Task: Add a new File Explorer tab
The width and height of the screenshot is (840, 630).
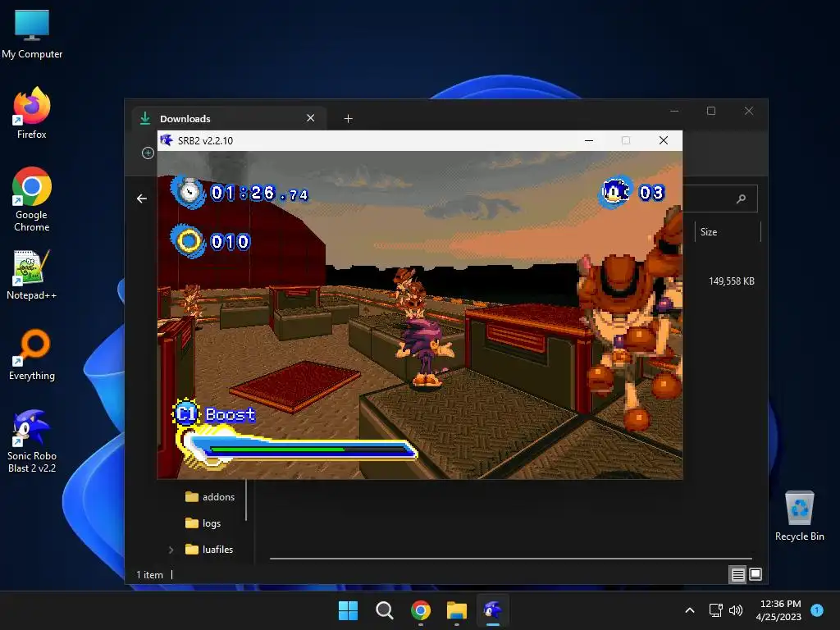Action: [x=348, y=118]
